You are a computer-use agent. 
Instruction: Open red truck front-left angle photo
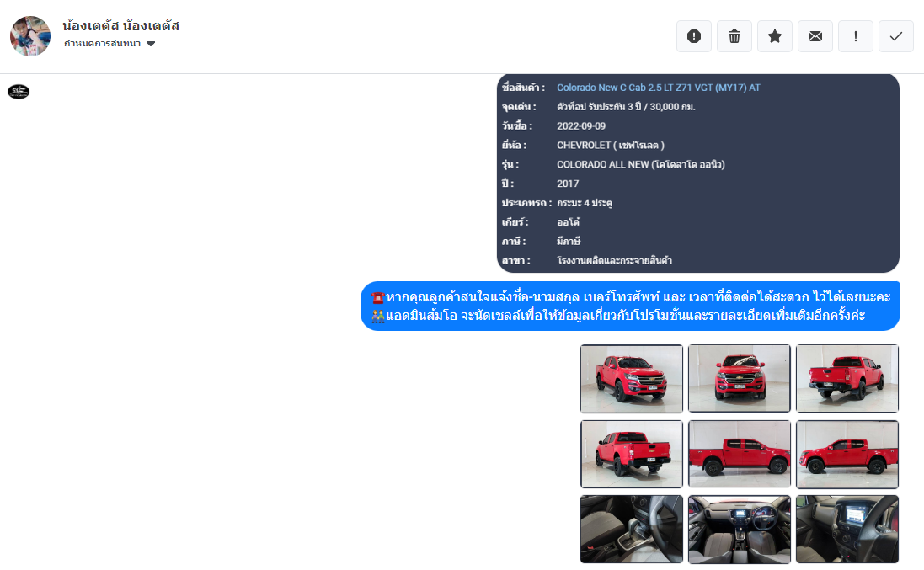632,379
